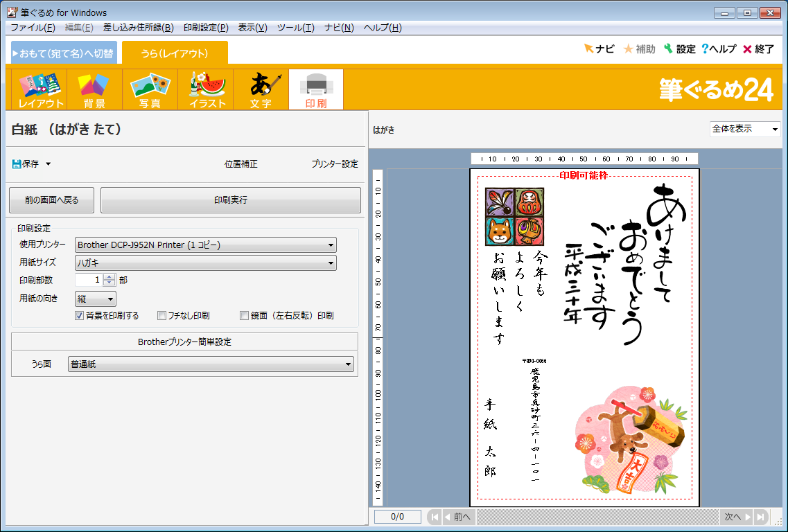The image size is (788, 532).
Task: Click the 前へ previous page button
Action: click(458, 517)
